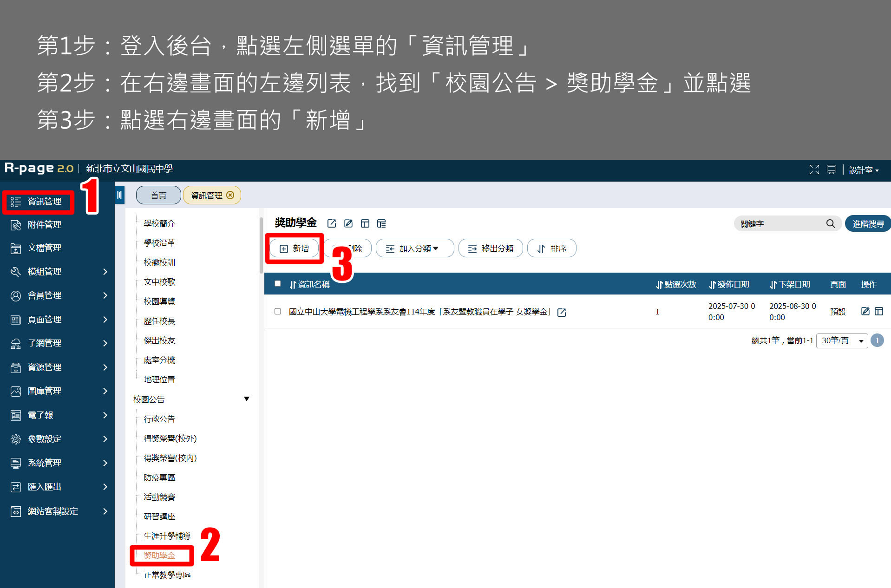The image size is (891, 588).
Task: Click the list-layout icon beside the 獎助學金 heading
Action: [381, 224]
